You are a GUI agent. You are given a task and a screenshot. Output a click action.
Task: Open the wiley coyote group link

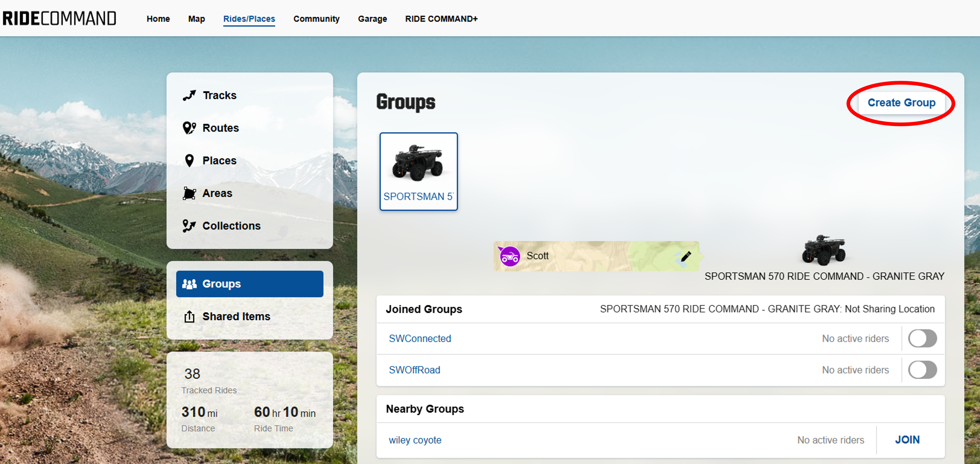pyautogui.click(x=415, y=440)
